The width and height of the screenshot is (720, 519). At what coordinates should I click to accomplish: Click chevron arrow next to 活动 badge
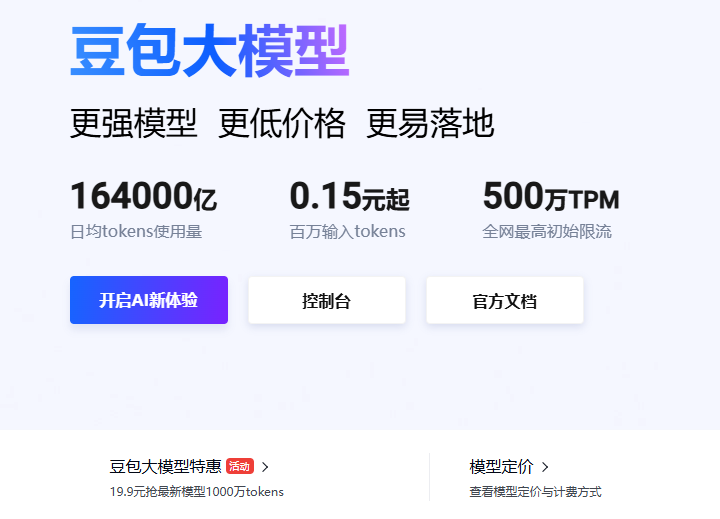coord(265,467)
